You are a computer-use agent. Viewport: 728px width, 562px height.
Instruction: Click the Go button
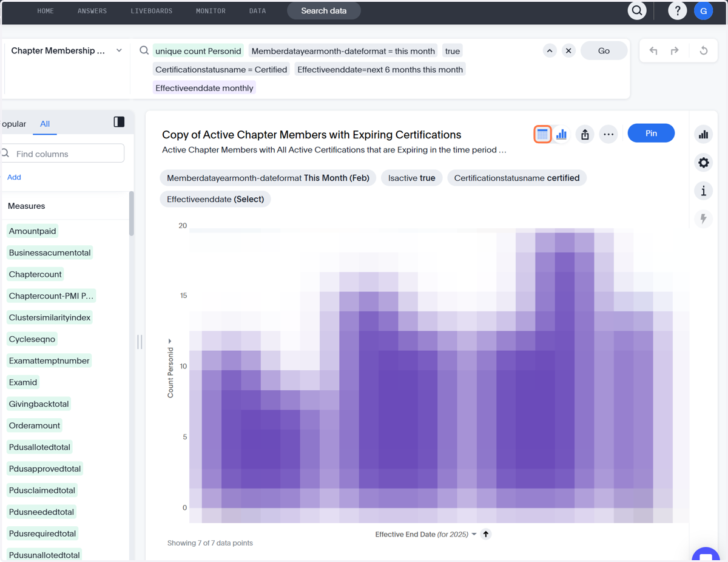click(x=604, y=51)
